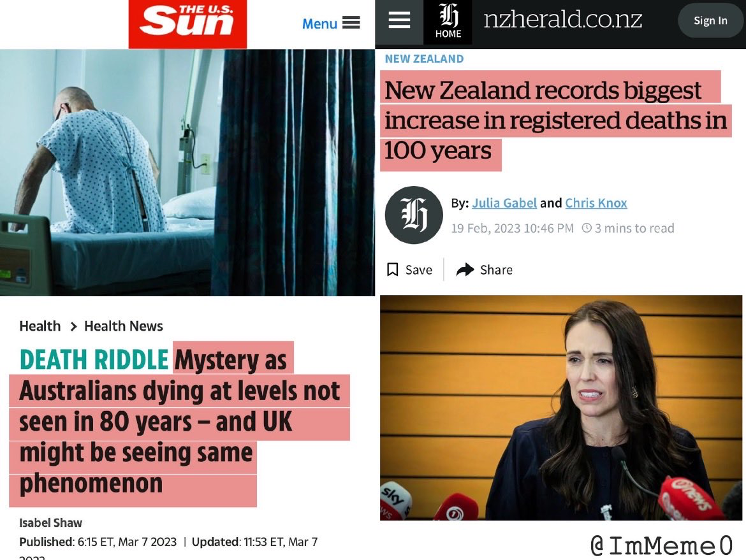Viewport: 746px width, 560px height.
Task: Open The U.S. Sun logo homepage
Action: tap(187, 24)
